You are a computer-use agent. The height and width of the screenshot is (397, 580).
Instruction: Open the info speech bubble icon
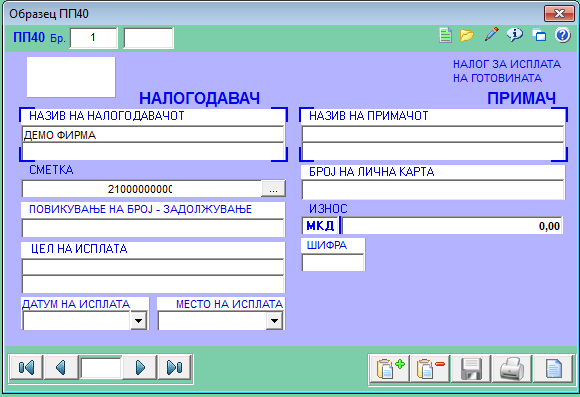coord(515,35)
